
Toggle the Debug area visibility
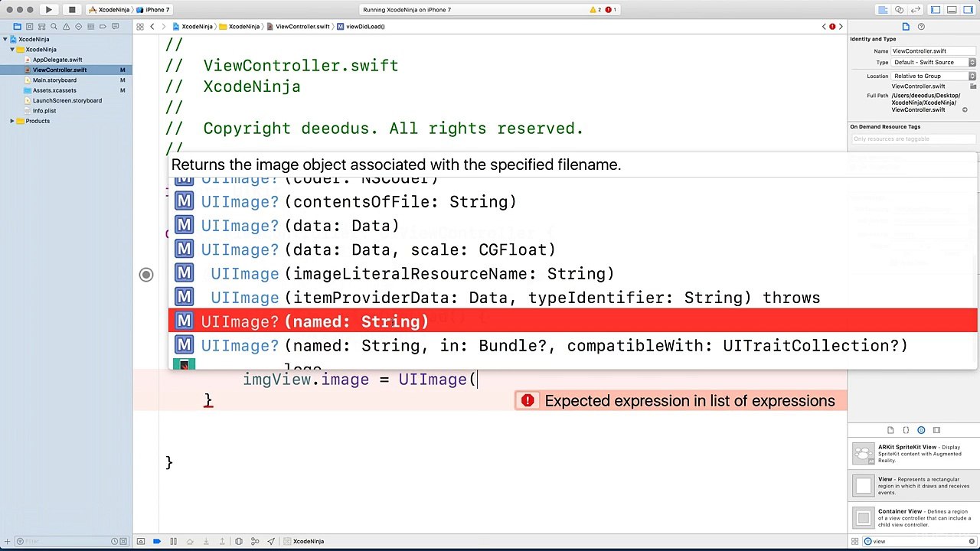click(x=952, y=10)
